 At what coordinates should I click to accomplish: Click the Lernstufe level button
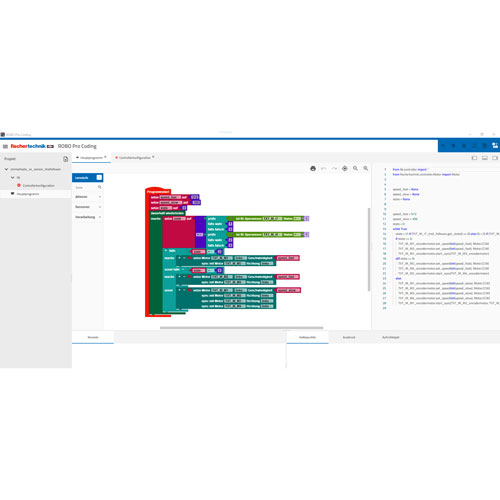pos(88,178)
